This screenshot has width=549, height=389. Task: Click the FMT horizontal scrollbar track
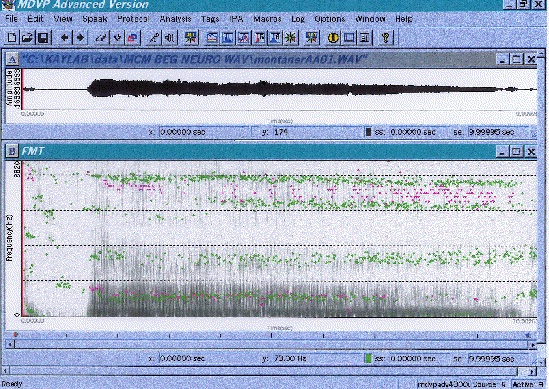point(271,345)
